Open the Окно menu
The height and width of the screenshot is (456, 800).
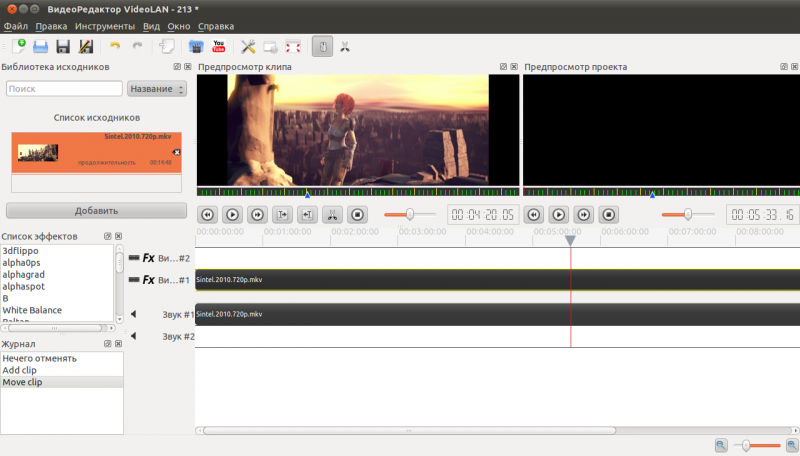179,26
